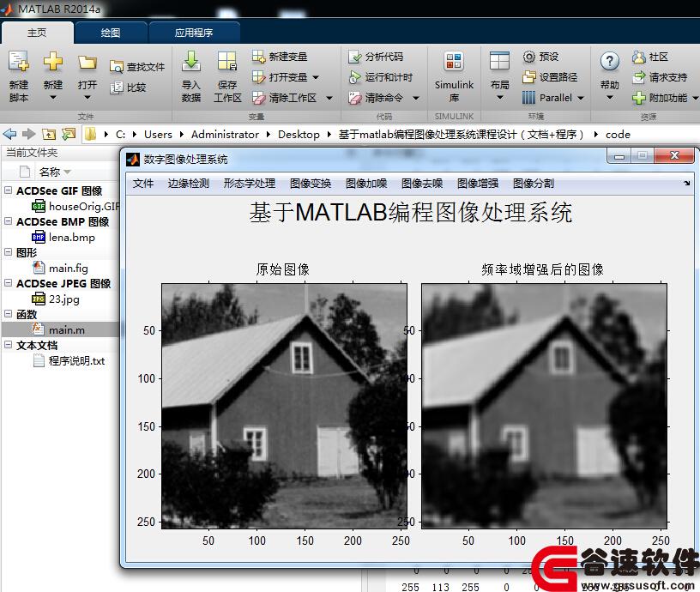
Task: Open the 图像加噪 menu
Action: 366,183
